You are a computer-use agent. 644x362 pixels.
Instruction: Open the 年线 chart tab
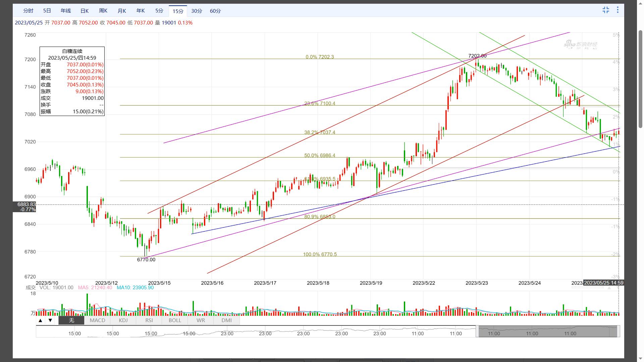(x=66, y=11)
